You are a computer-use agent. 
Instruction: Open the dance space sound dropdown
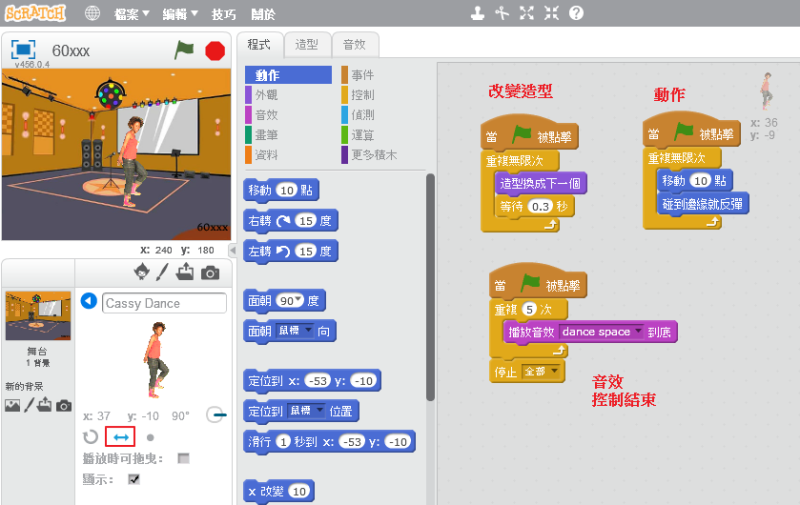tap(637, 331)
